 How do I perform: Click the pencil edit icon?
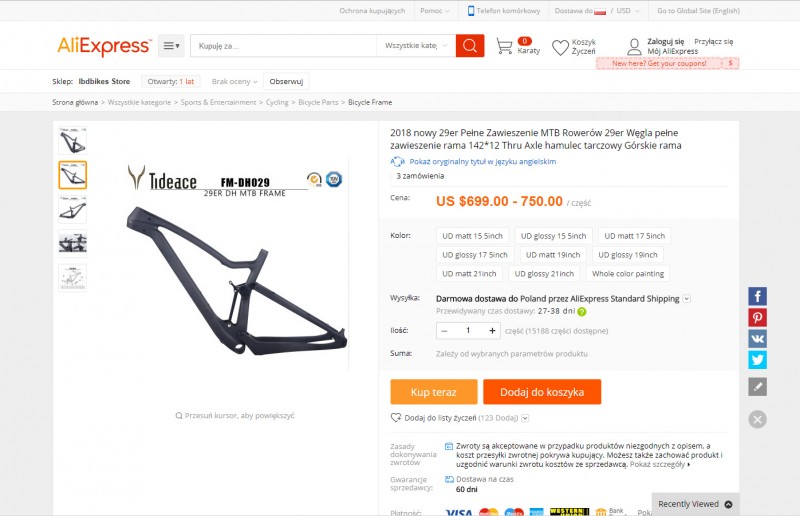pyautogui.click(x=757, y=387)
